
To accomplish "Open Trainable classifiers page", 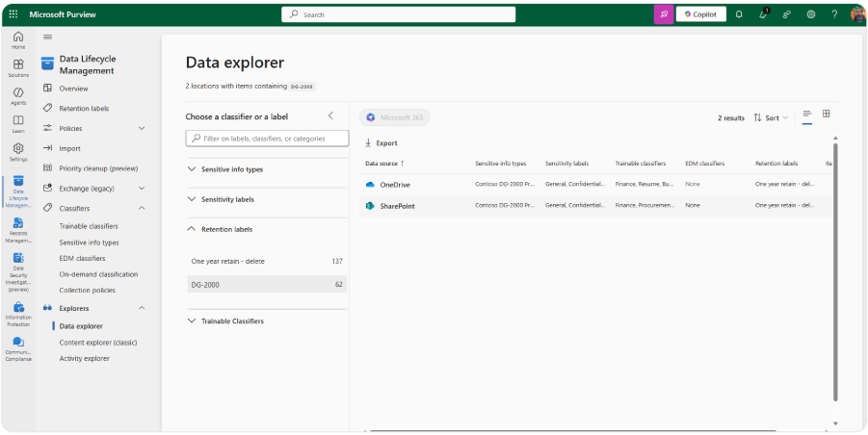I will point(89,226).
